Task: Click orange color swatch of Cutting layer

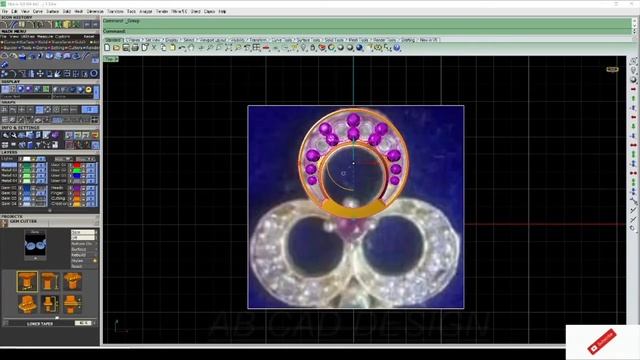Action: [x=76, y=198]
